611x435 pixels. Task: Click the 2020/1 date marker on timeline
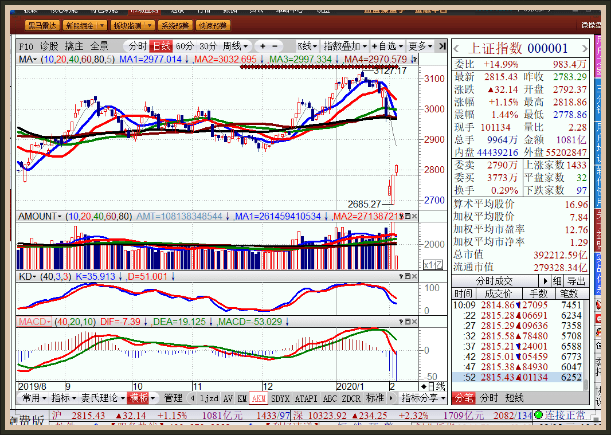[350, 387]
